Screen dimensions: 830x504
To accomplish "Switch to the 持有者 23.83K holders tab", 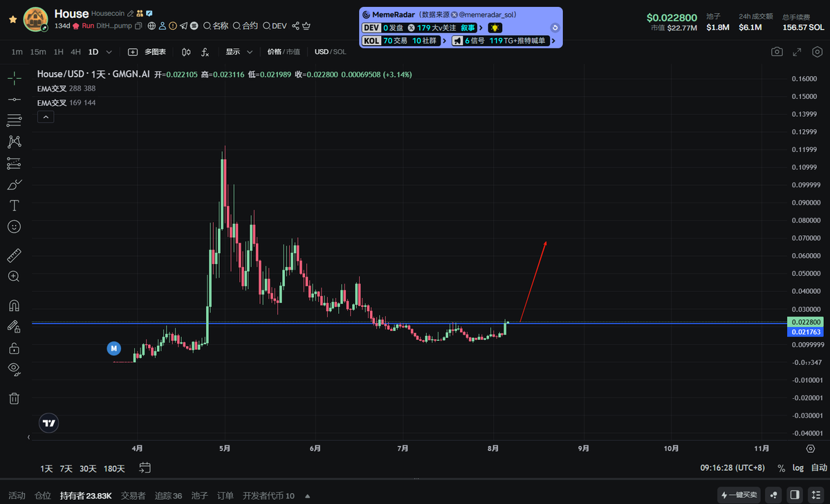I will [x=86, y=496].
